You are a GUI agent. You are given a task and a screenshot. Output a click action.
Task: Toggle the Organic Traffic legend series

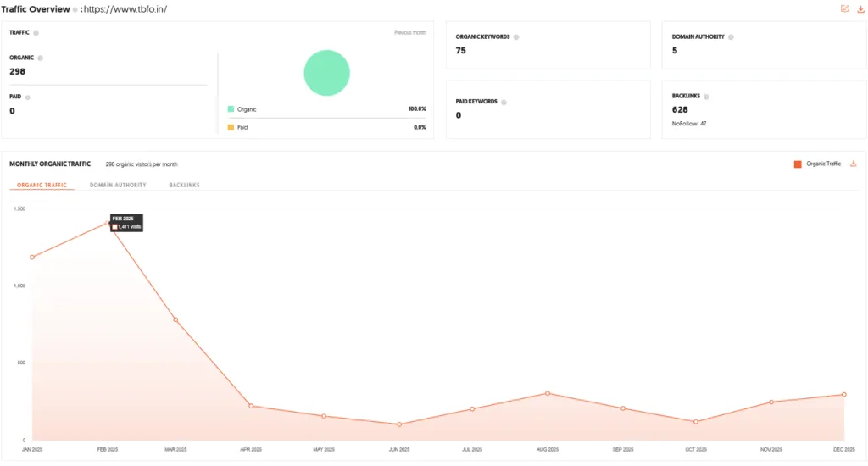[817, 164]
